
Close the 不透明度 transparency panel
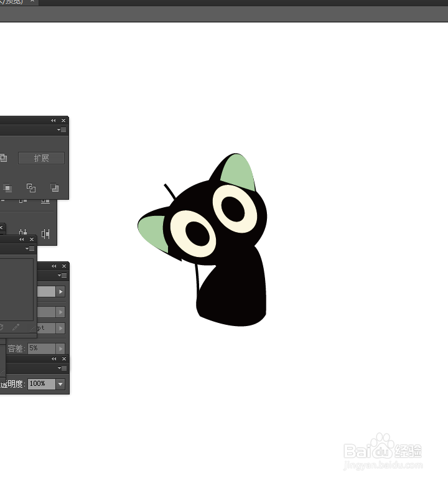[64, 359]
